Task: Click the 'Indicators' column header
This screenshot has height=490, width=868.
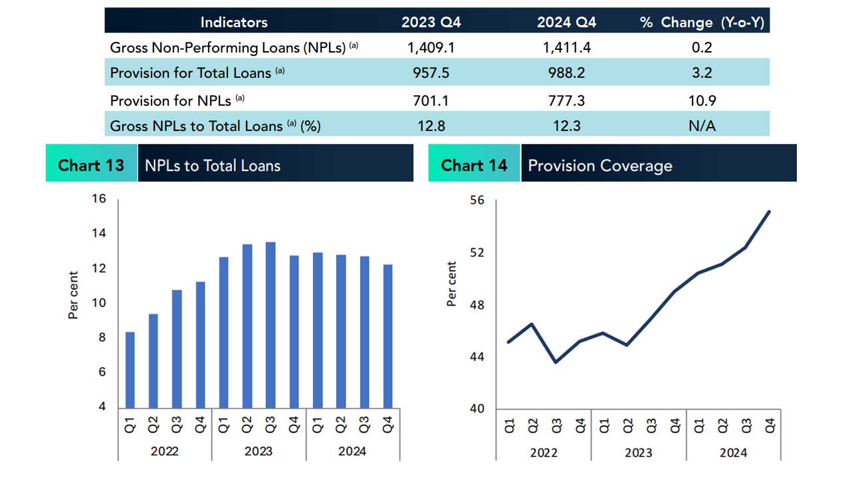Action: (234, 22)
